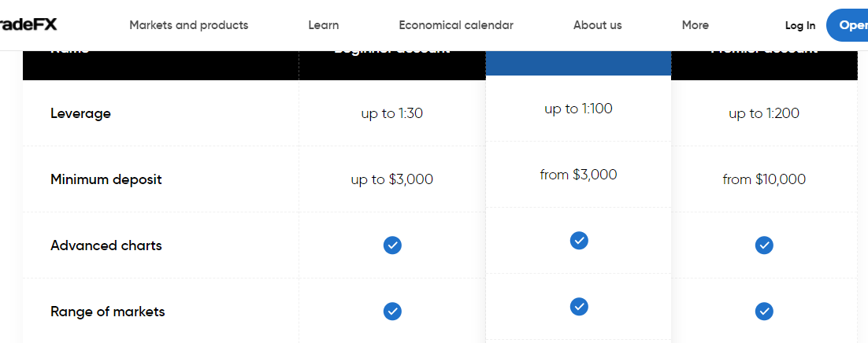868x343 pixels.
Task: Click Advanced charts checkmark for Beginner account
Action: [392, 245]
